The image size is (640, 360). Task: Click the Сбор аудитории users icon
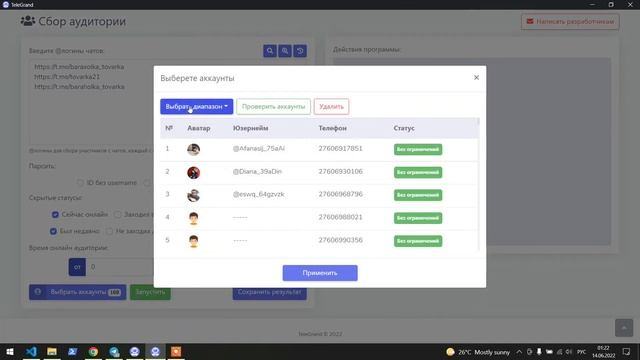click(28, 21)
